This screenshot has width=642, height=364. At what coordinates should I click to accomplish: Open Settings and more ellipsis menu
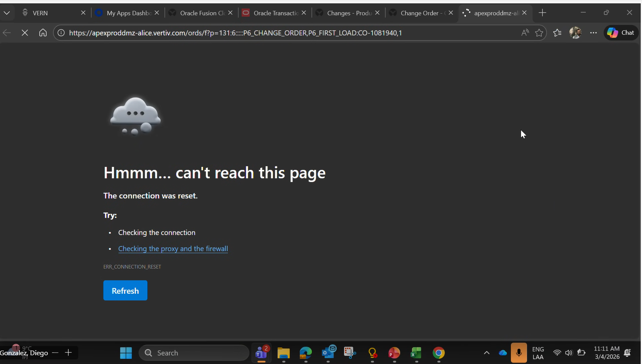[x=593, y=33]
